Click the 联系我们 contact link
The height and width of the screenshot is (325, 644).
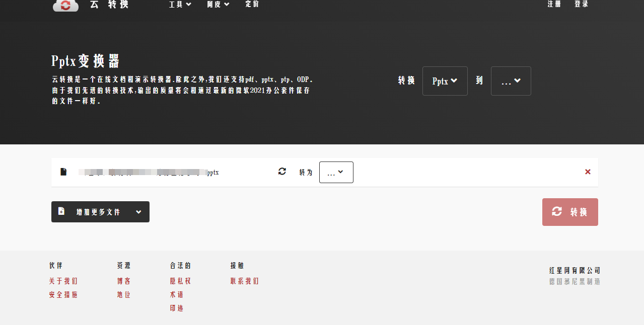[245, 281]
